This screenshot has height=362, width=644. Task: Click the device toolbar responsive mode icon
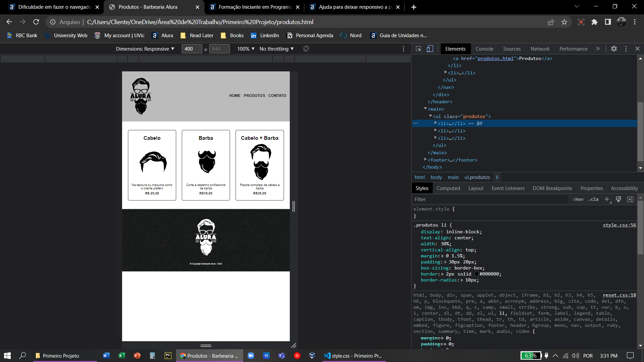[x=430, y=49]
